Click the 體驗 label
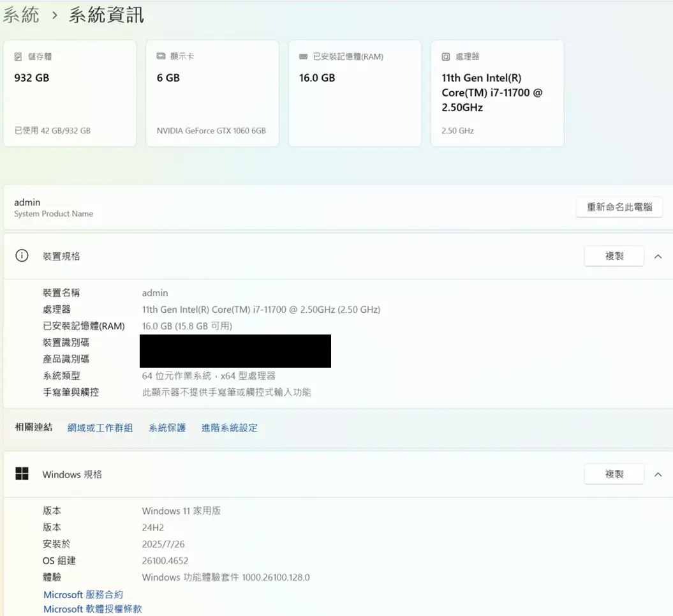 [x=52, y=577]
